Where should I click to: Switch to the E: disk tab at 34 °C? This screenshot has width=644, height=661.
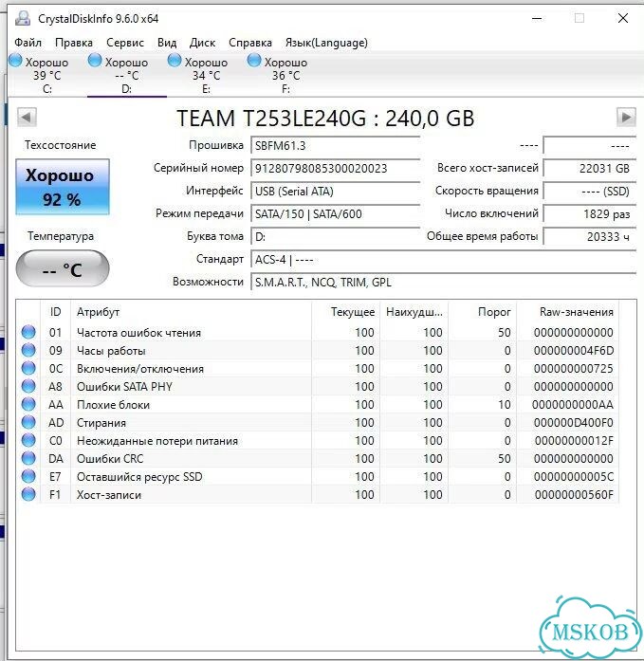tap(206, 75)
